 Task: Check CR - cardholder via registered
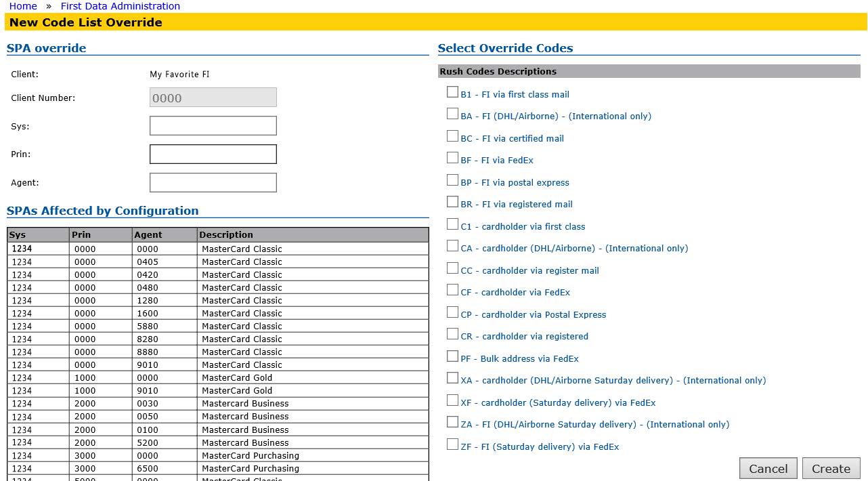pos(452,334)
